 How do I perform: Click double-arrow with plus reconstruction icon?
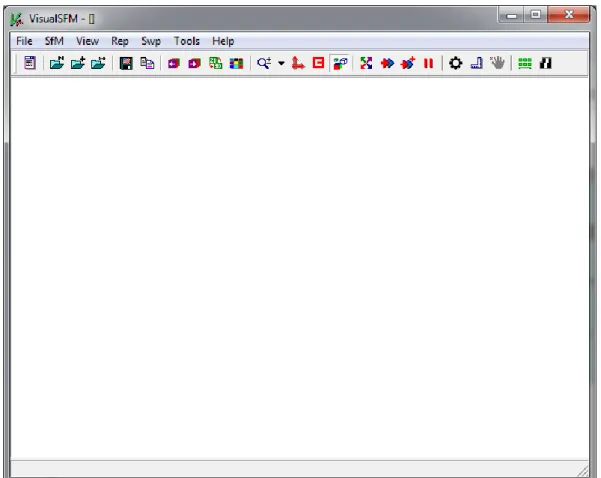tap(408, 63)
